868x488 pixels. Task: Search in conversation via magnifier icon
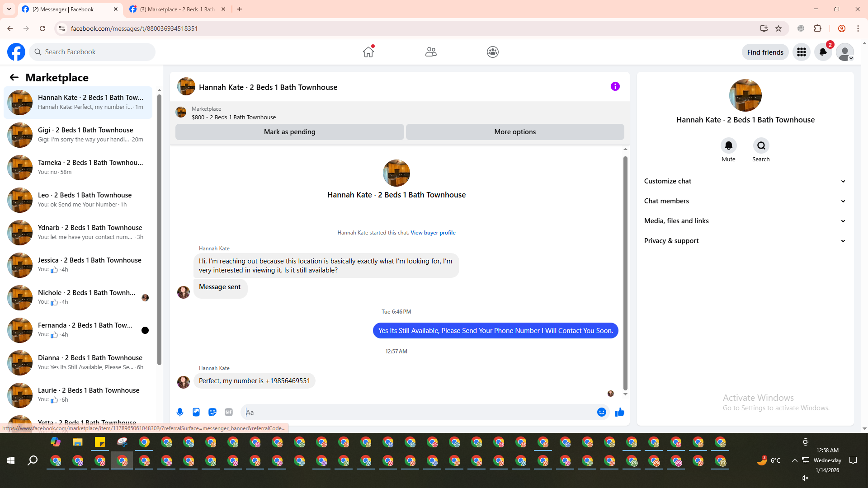tap(761, 145)
